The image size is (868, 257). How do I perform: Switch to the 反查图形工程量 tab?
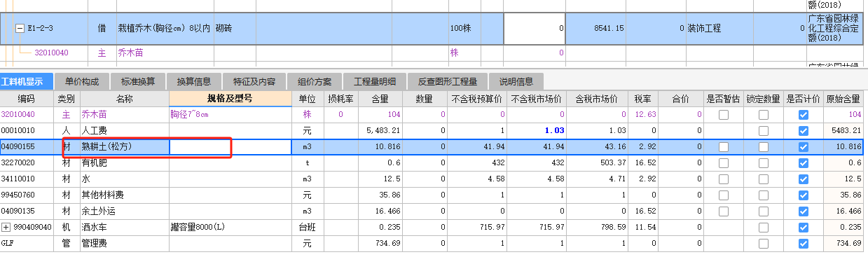click(447, 81)
